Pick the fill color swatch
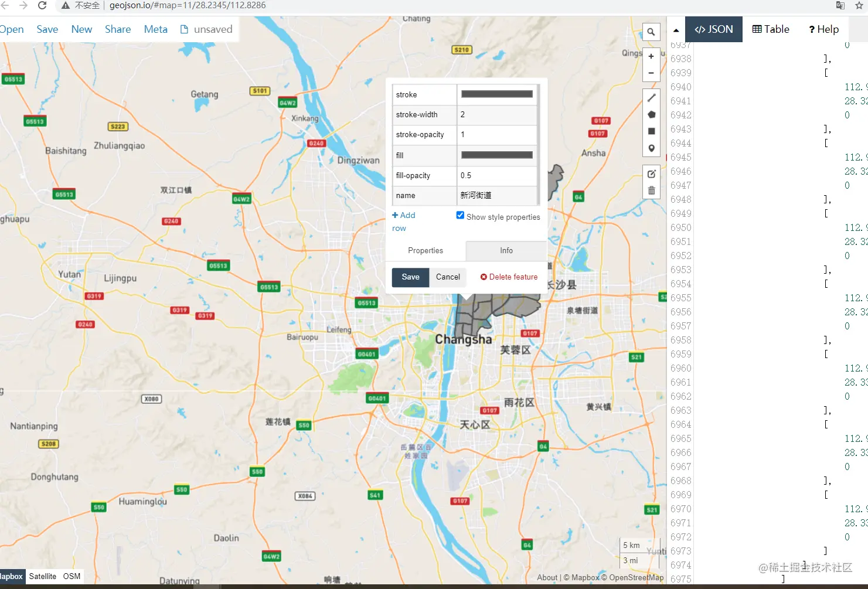This screenshot has width=868, height=589. click(x=497, y=155)
